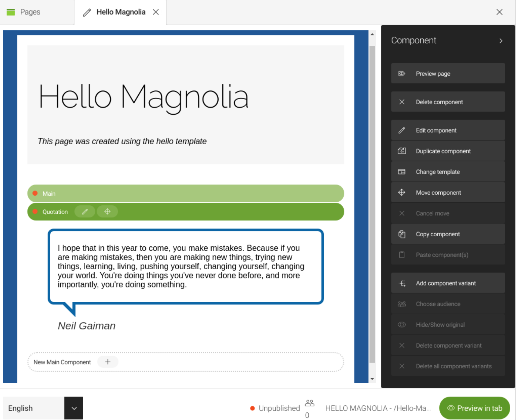Screen dimensions: 516x420
Task: Click the Paste component(s) clipboard icon
Action: [402, 255]
